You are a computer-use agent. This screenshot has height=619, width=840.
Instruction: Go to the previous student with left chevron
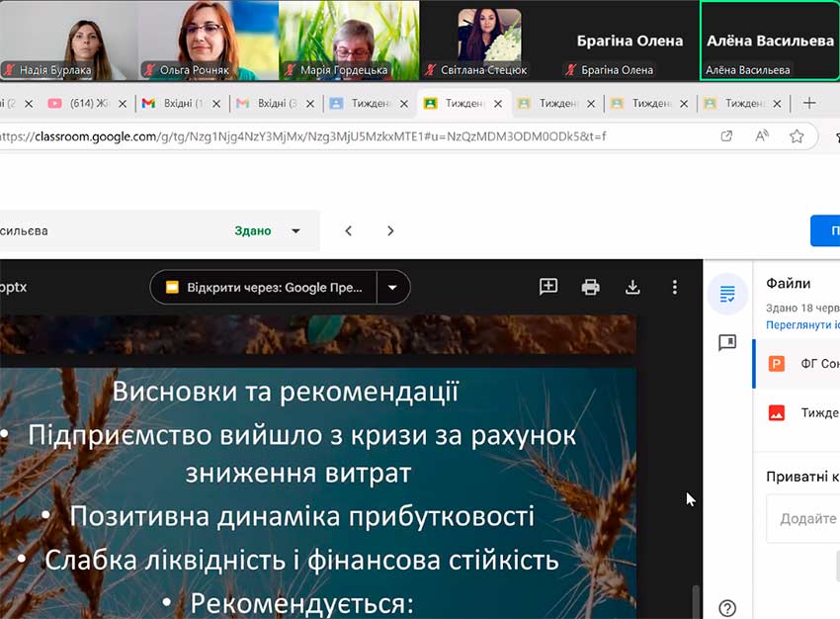tap(348, 231)
